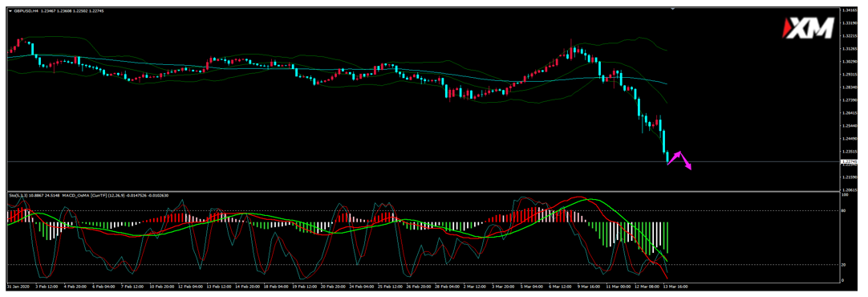Click the stochastic 100 level label
This screenshot has width=868, height=297.
click(845, 195)
